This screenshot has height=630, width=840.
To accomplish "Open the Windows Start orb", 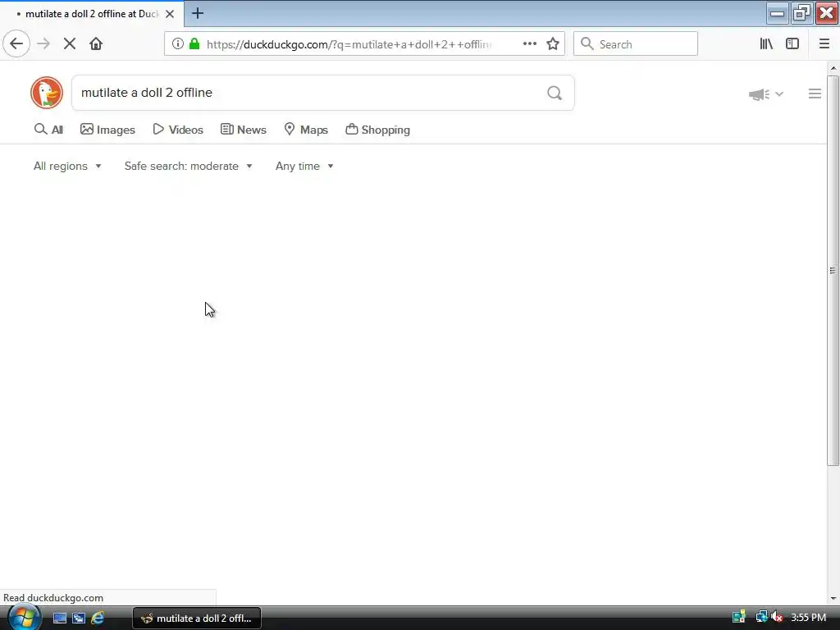I will point(25,618).
